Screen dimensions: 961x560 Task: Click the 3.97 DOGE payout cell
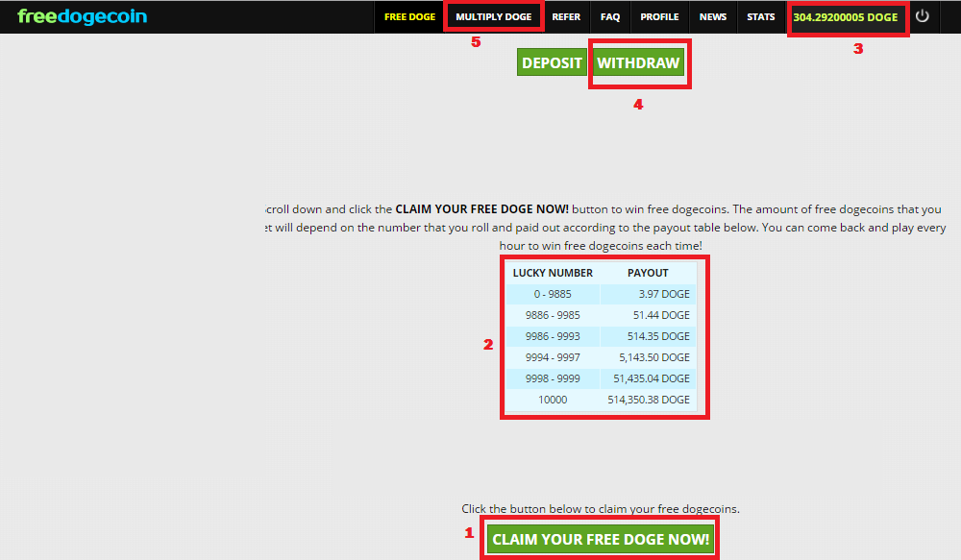click(648, 294)
